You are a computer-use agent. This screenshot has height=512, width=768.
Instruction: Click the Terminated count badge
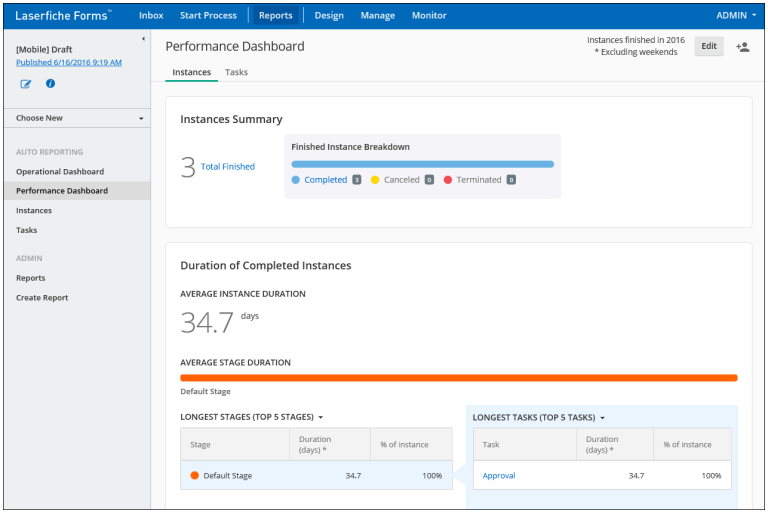[x=511, y=180]
